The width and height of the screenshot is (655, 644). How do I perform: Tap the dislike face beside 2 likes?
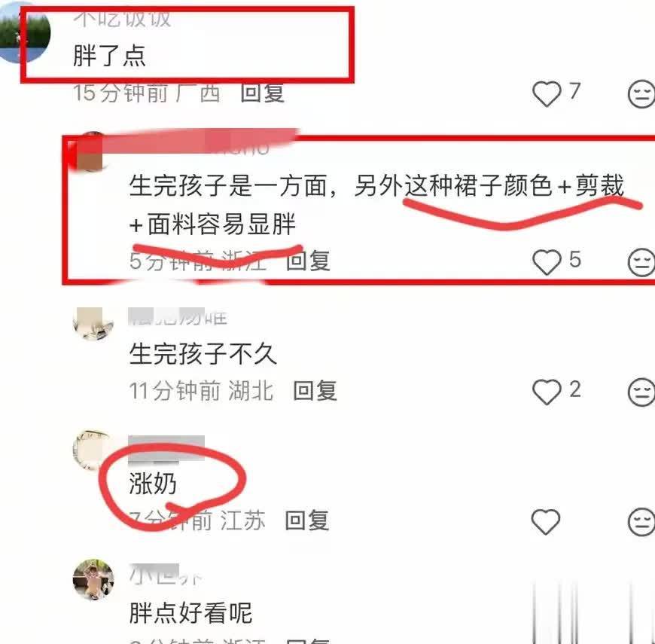click(641, 392)
